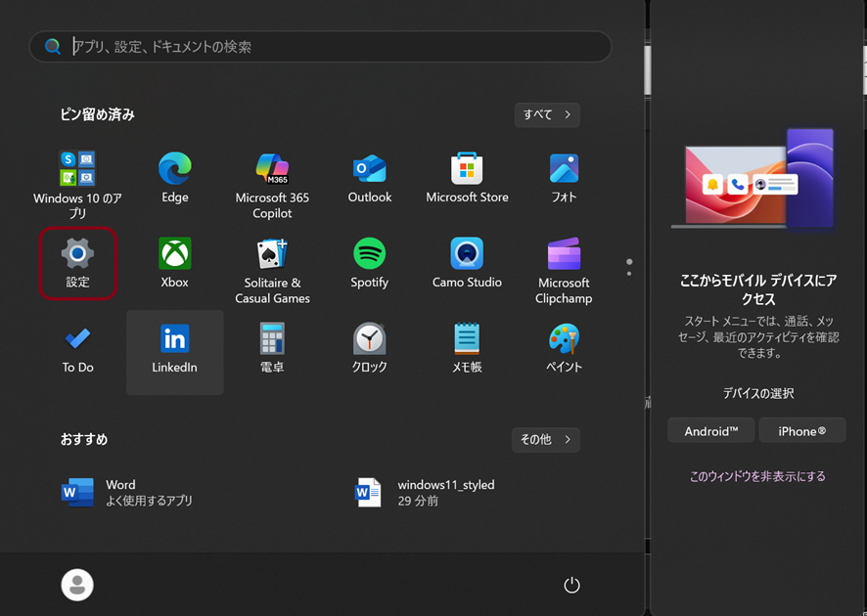Open Microsoft Store
Screen dimensions: 867x616
pos(467,178)
